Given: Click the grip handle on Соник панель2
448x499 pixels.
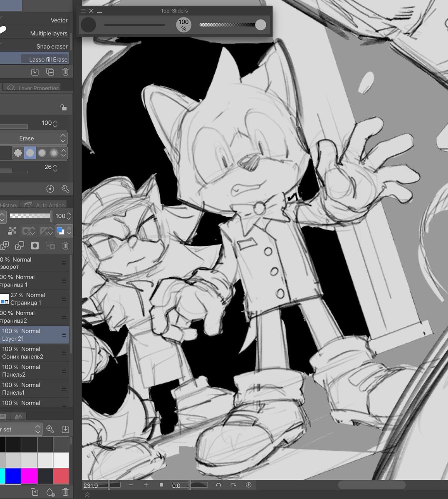Looking at the screenshot, I should click(64, 353).
